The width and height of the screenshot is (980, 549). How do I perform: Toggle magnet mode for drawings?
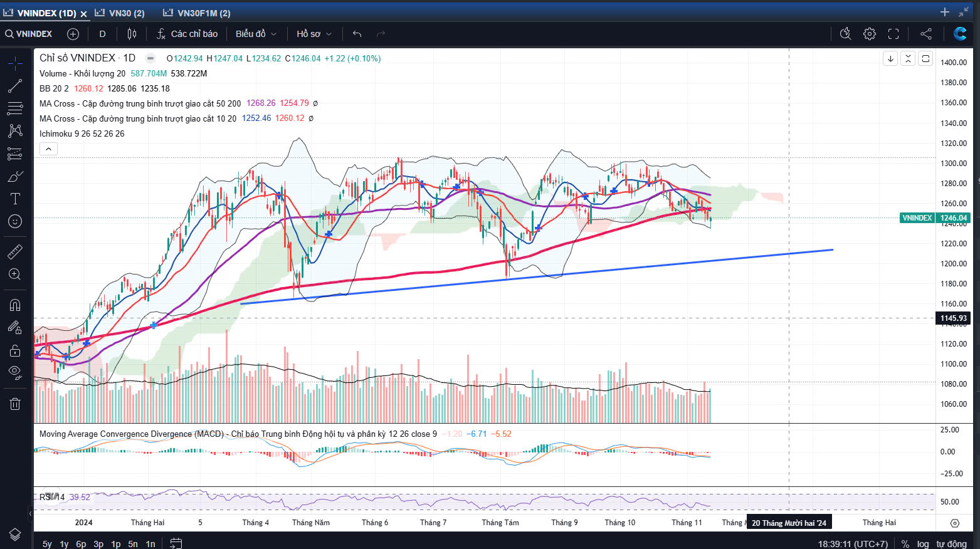click(15, 305)
